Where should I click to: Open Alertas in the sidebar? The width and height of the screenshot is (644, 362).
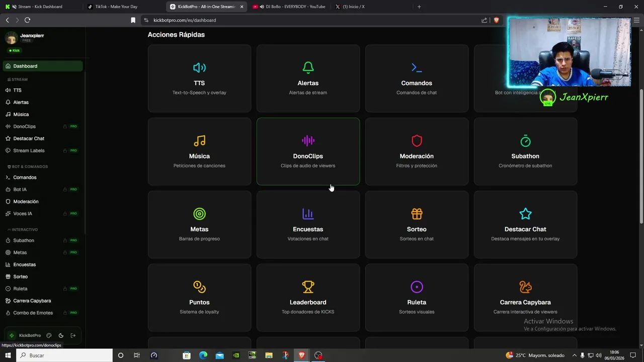[x=43, y=102]
